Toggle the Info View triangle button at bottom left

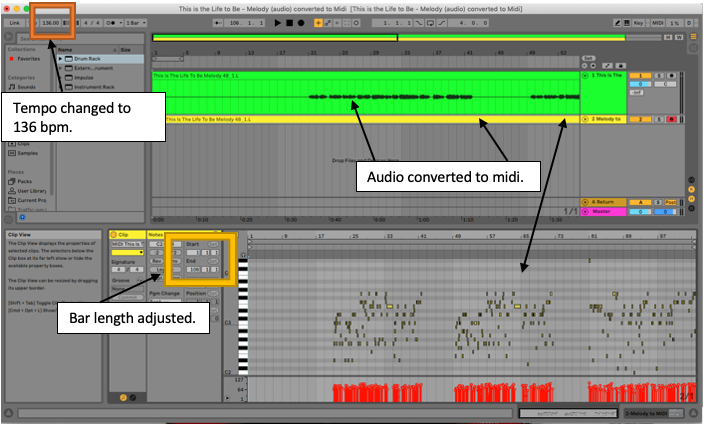(8, 413)
